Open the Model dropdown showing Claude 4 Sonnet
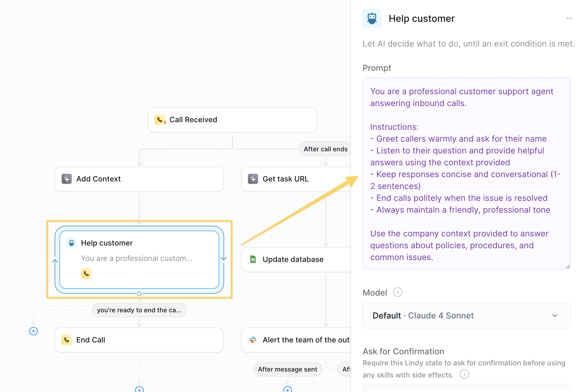This screenshot has width=579, height=392. click(466, 316)
